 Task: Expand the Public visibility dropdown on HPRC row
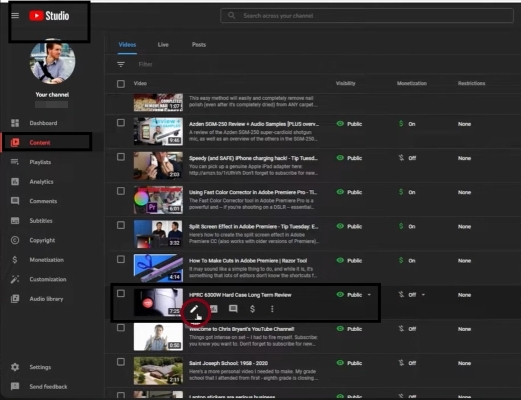369,295
